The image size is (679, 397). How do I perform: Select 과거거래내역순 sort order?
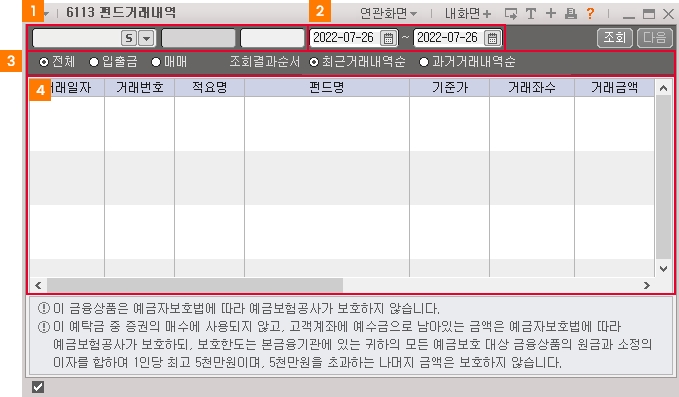pos(424,62)
